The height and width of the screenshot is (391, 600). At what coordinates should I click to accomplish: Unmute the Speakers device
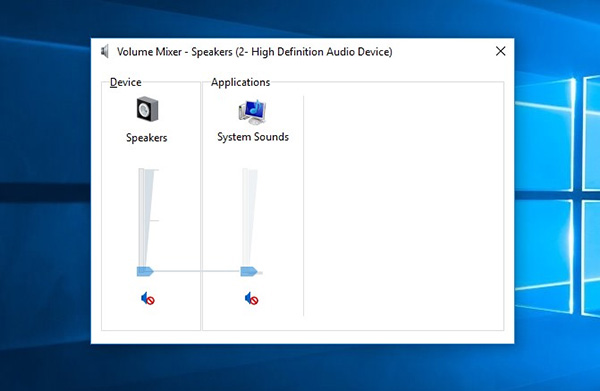pyautogui.click(x=148, y=298)
